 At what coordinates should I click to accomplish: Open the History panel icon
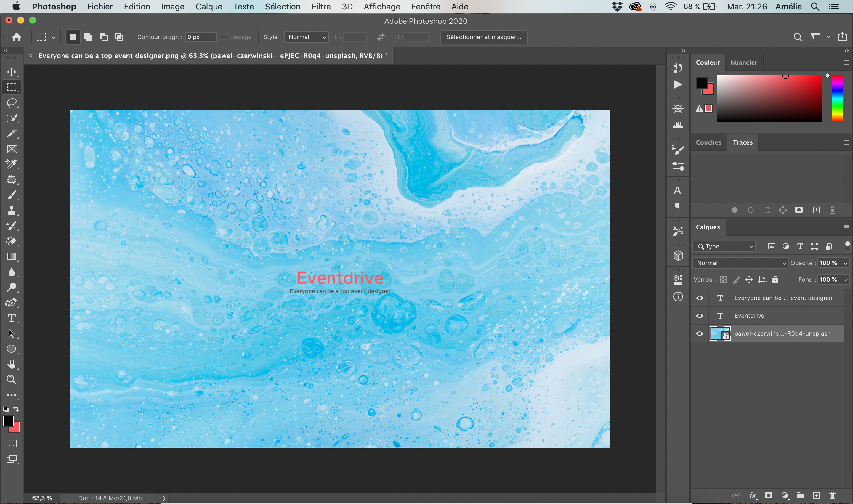[678, 68]
